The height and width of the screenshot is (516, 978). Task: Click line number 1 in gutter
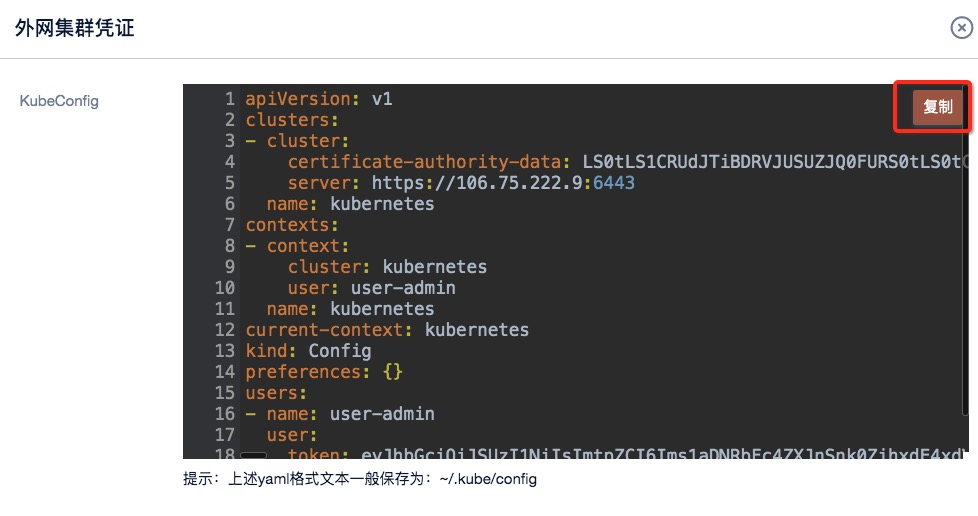229,99
